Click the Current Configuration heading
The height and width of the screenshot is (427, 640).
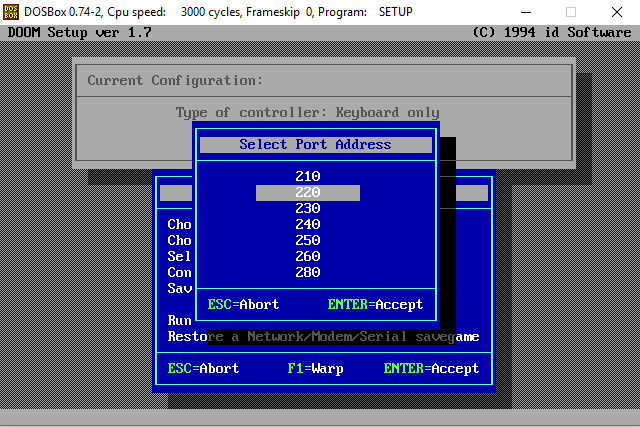(175, 80)
